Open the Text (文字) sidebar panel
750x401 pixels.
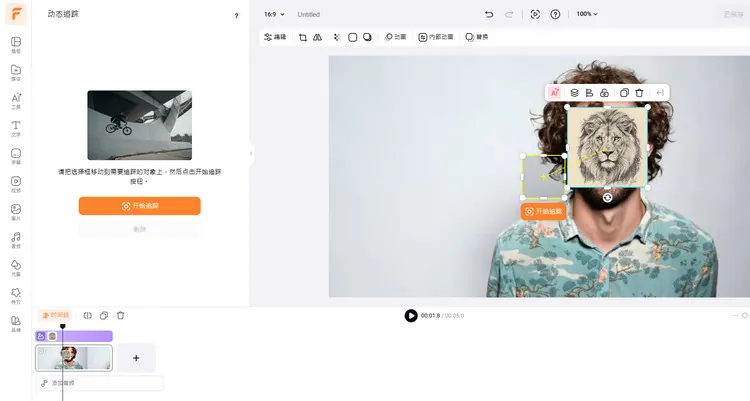(x=16, y=127)
